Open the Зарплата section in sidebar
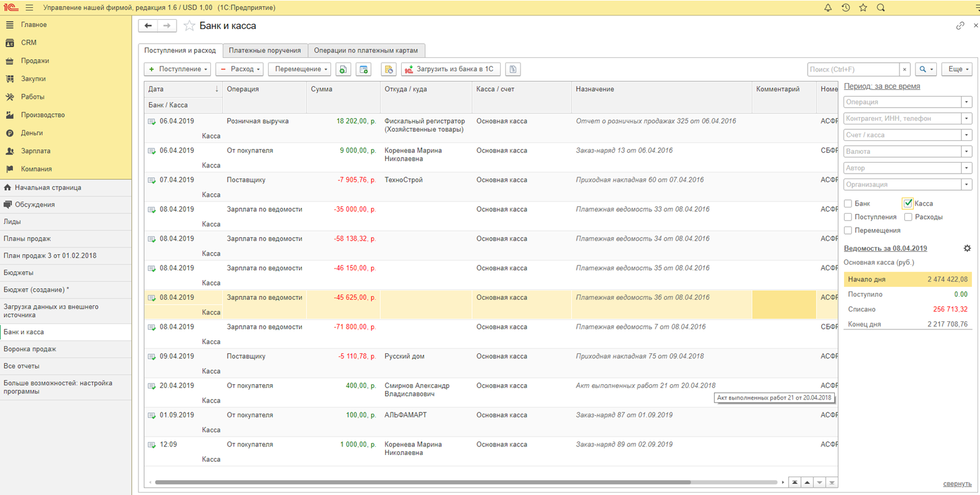980x495 pixels. click(35, 151)
